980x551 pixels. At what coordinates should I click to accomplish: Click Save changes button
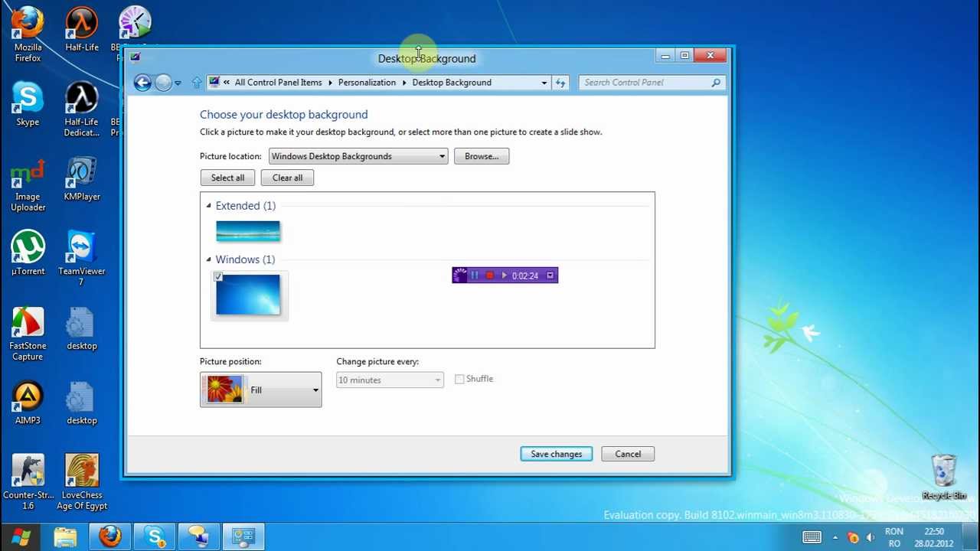[x=557, y=455]
